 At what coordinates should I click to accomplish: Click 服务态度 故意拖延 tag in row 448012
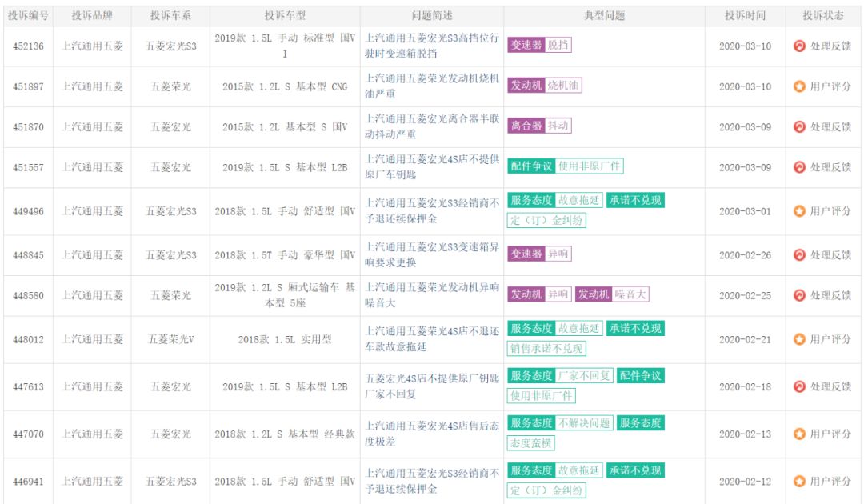tap(555, 328)
